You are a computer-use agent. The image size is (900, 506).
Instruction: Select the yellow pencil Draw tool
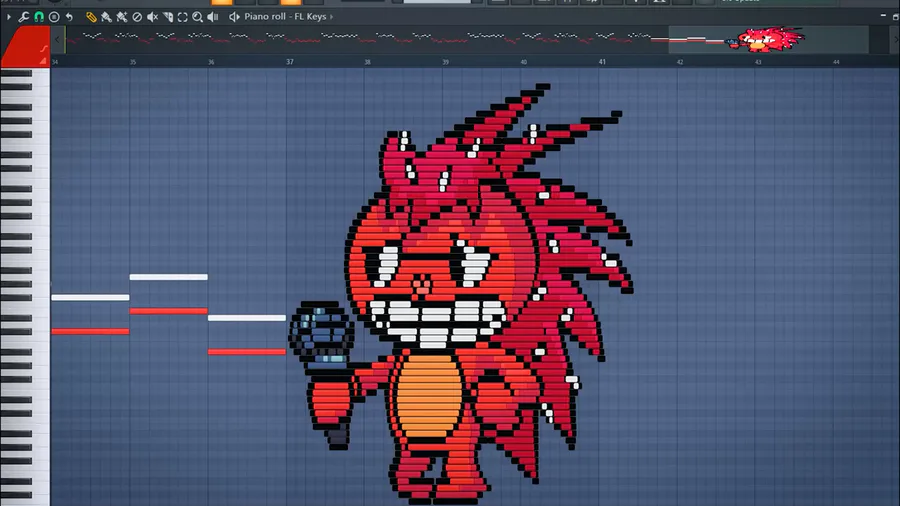tap(91, 17)
